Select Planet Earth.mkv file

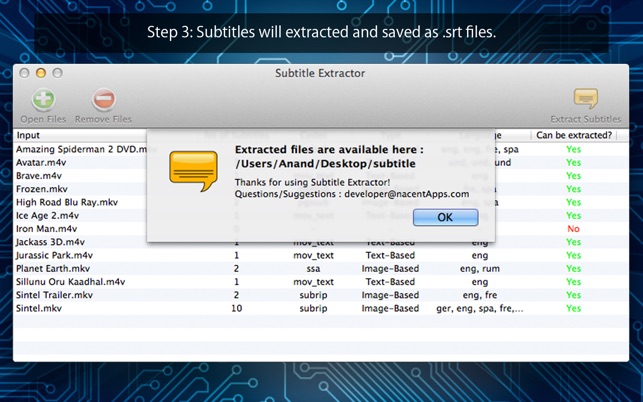click(53, 269)
